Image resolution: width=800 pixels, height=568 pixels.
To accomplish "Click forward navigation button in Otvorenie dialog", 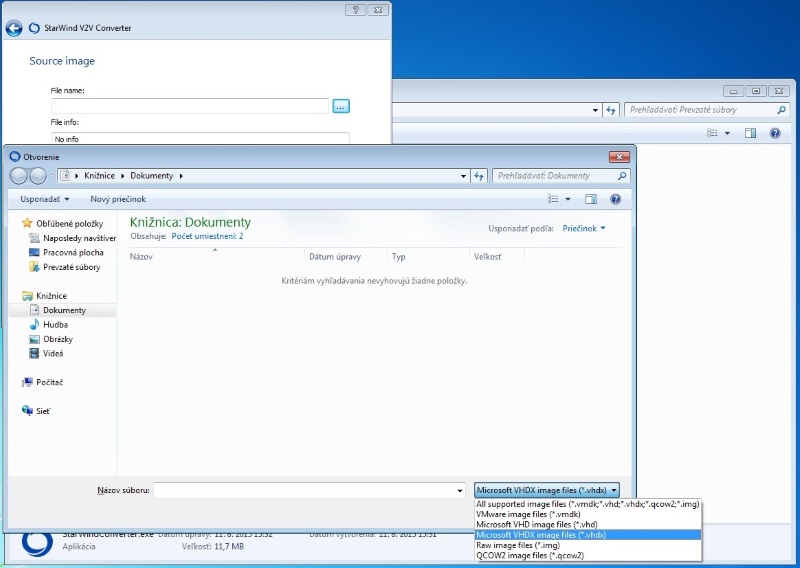I will 38,176.
